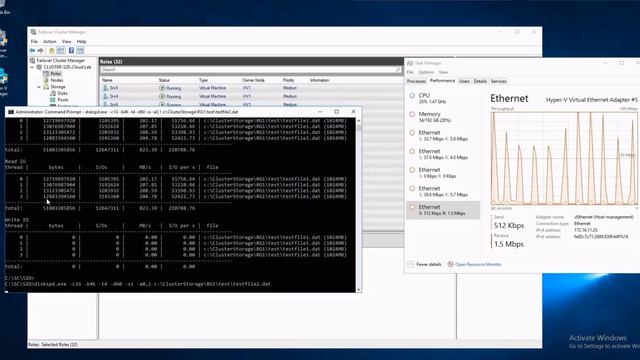640x360 pixels.
Task: Click the Command Prompt scrollbar down arrow
Action: tap(358, 289)
